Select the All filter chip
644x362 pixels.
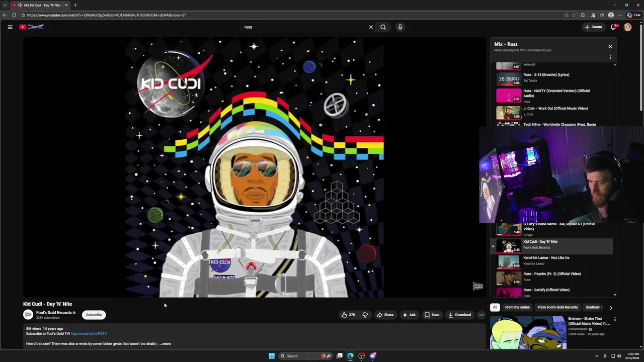click(495, 307)
